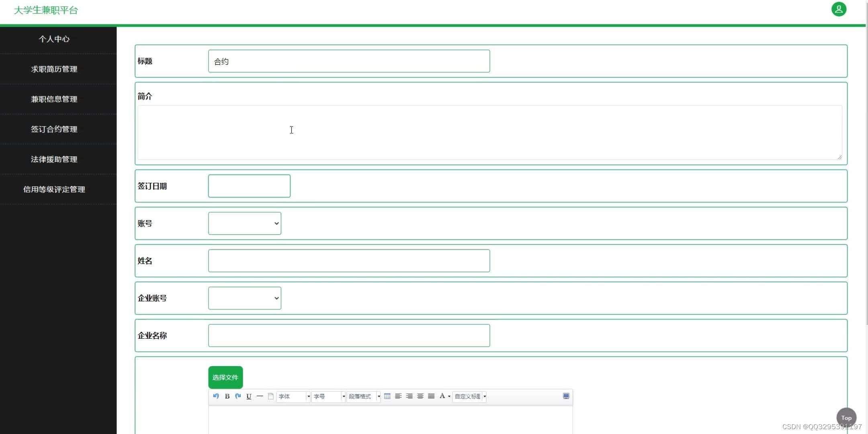This screenshot has width=868, height=434.
Task: Click the user profile icon top right
Action: [839, 9]
